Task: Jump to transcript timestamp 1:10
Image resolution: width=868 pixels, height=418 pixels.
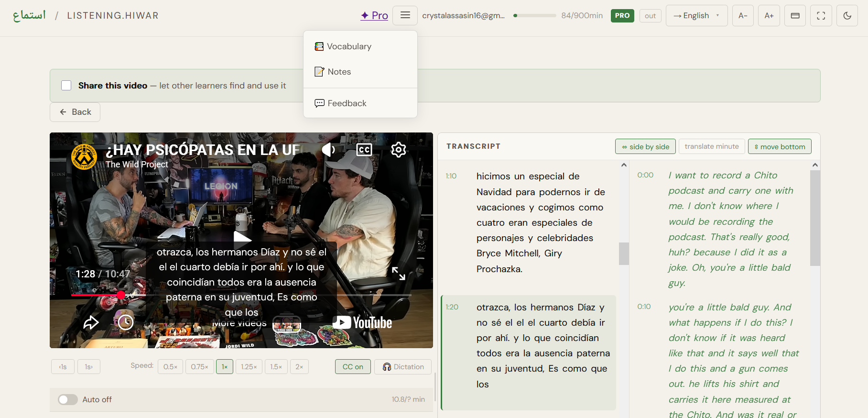Action: (451, 176)
